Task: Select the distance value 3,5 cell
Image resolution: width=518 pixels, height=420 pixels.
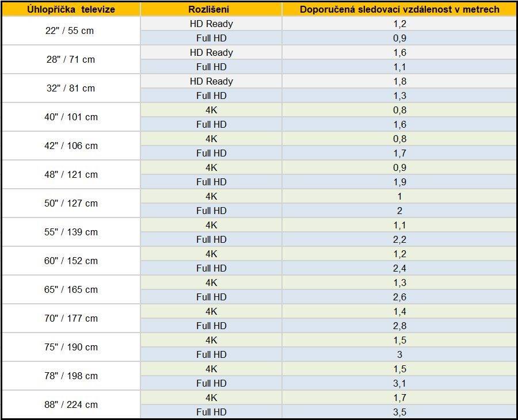Action: coord(399,412)
